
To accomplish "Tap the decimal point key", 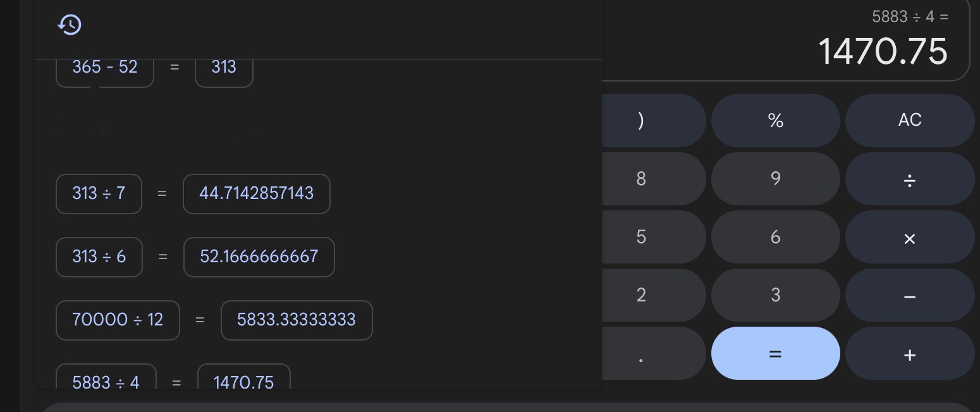I will pyautogui.click(x=641, y=353).
